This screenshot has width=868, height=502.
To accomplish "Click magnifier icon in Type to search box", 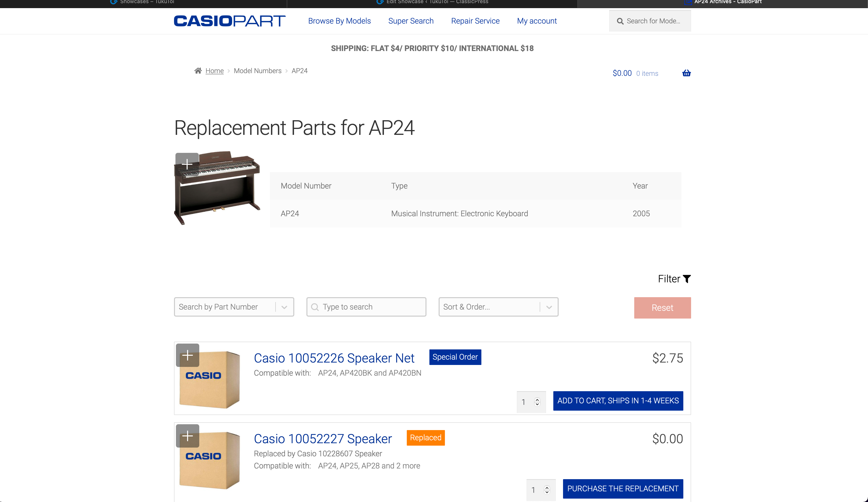I will 315,307.
